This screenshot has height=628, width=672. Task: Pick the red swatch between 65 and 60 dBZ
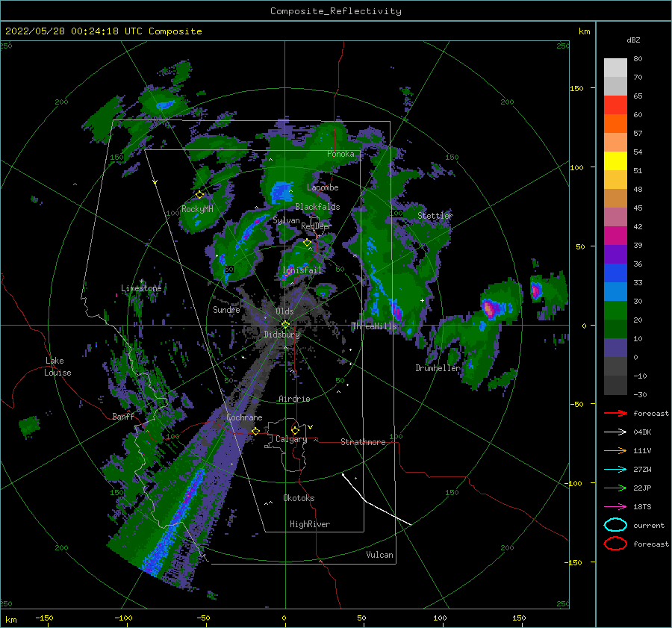point(615,105)
